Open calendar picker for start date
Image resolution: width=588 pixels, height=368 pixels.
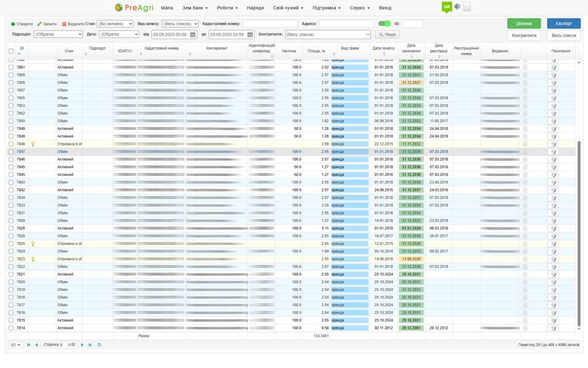pyautogui.click(x=193, y=34)
